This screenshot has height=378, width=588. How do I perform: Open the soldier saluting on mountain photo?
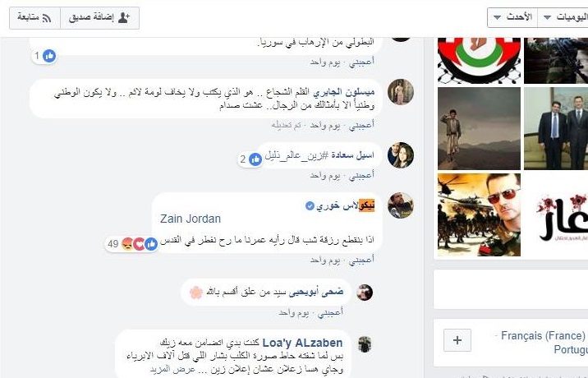(479, 129)
